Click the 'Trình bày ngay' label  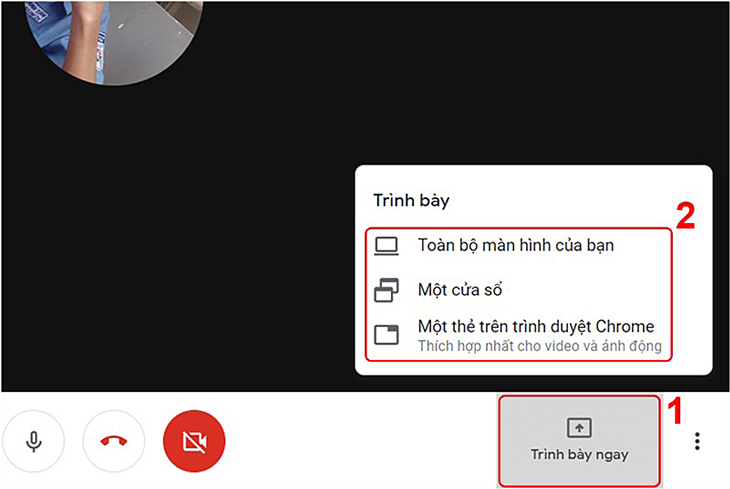tap(579, 455)
